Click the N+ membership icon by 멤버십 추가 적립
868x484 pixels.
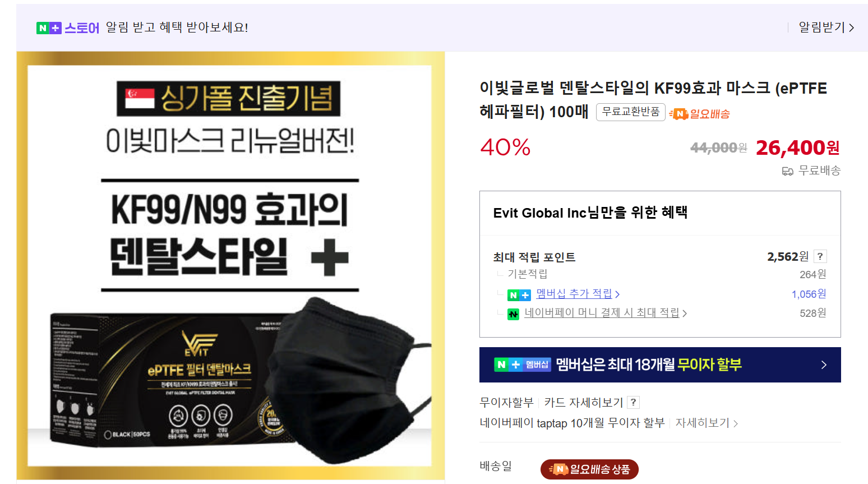519,295
